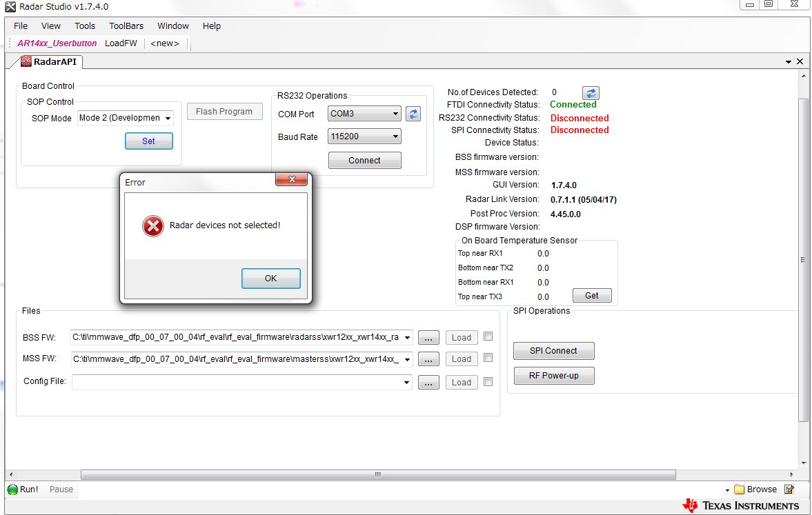The width and height of the screenshot is (812, 515).
Task: Open the script editor icon beside Browse
Action: pyautogui.click(x=789, y=489)
